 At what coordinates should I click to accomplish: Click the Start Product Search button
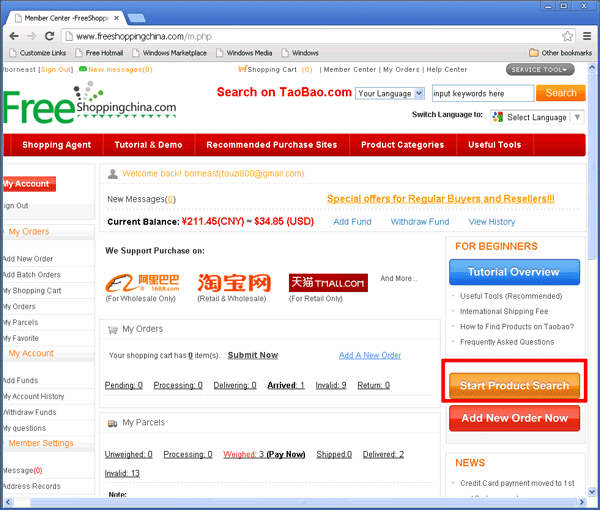tap(514, 386)
